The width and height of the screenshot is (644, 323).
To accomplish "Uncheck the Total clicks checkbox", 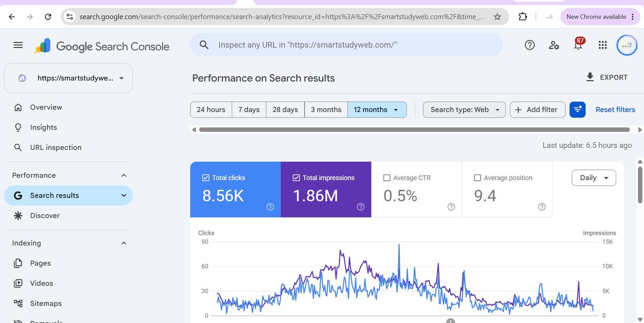I will tap(206, 178).
